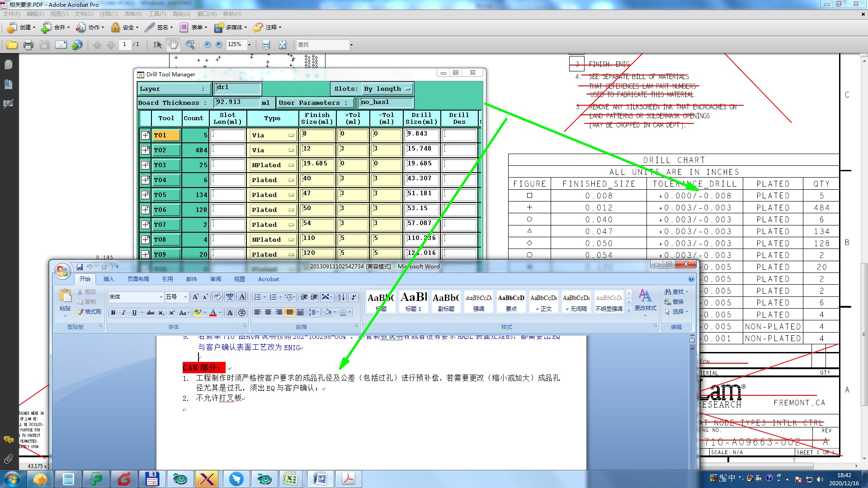Zoom out with the minus icon
868x488 pixels.
[x=208, y=45]
